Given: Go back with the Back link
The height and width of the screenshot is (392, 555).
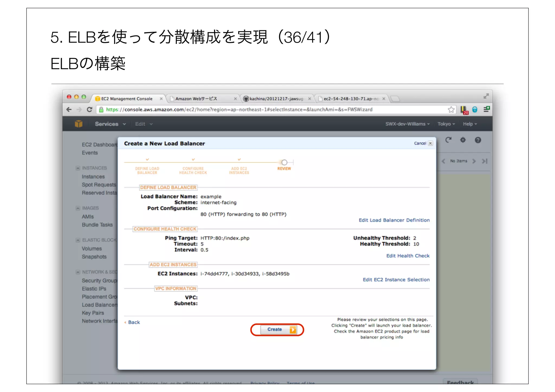Looking at the screenshot, I should [x=132, y=322].
